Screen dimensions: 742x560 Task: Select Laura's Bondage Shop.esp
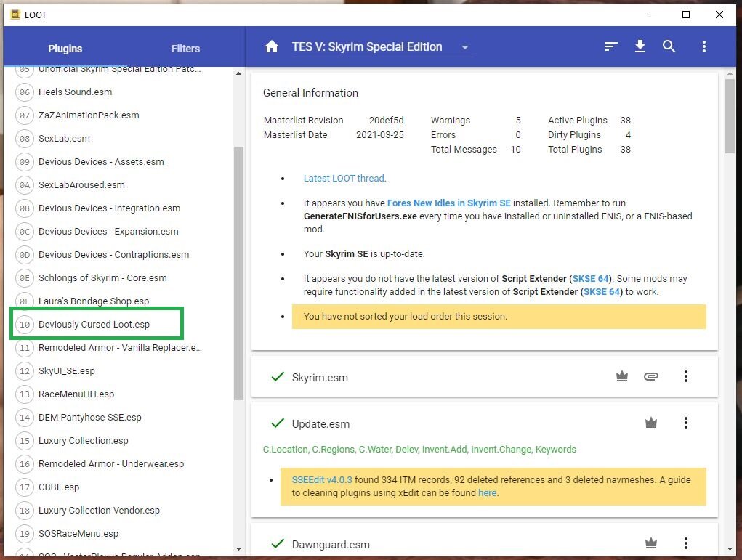[x=94, y=301]
